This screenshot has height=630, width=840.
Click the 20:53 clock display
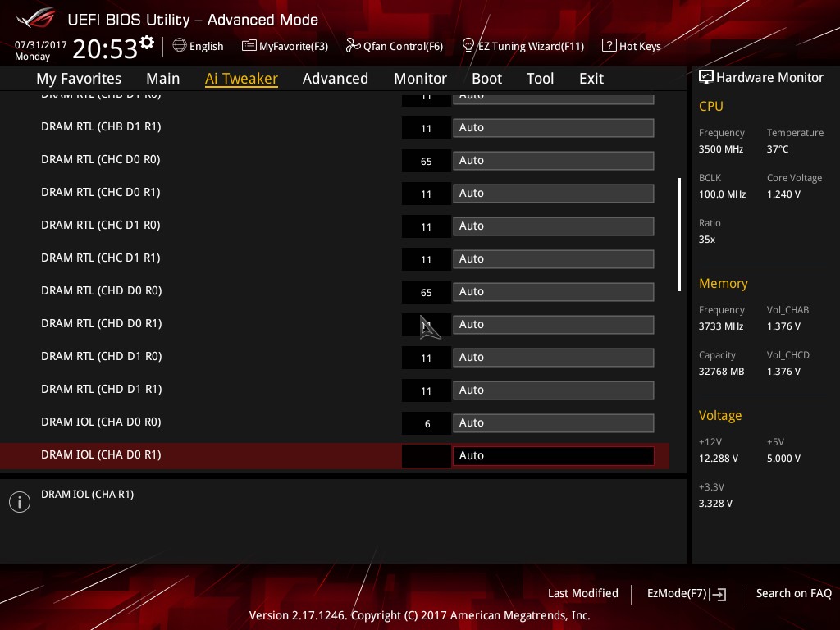tap(105, 48)
